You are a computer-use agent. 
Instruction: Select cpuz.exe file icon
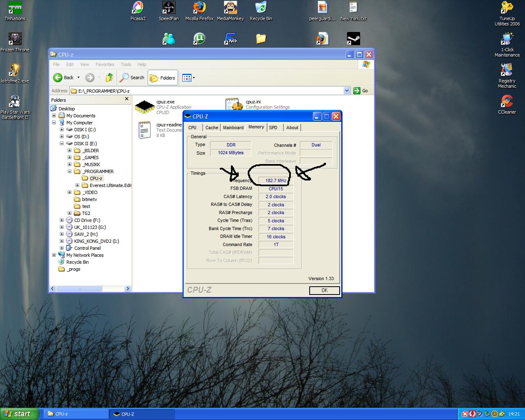click(144, 107)
